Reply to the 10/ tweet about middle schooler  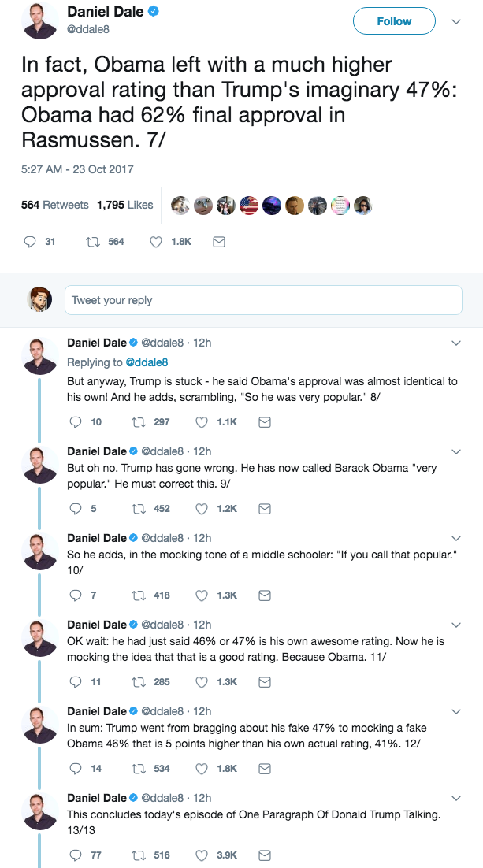(76, 595)
